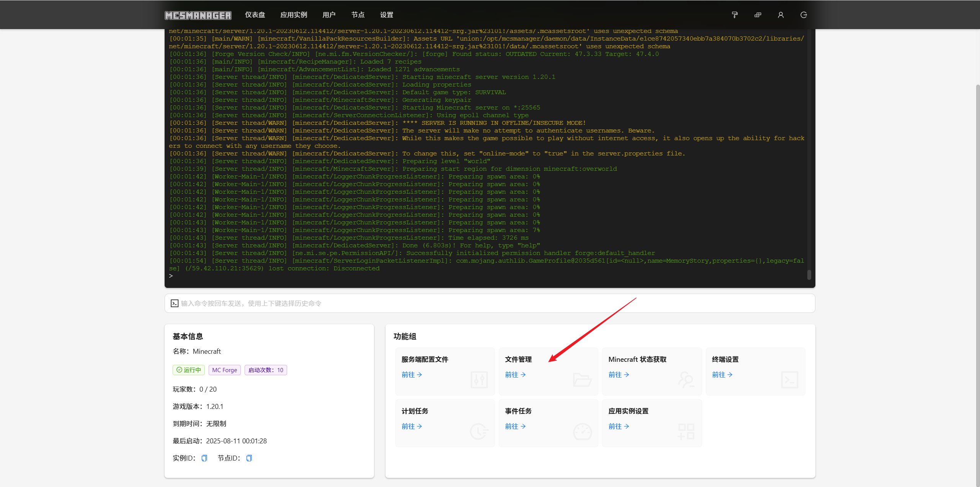Click the Minecraft 状态获取 card title
980x487 pixels.
637,360
